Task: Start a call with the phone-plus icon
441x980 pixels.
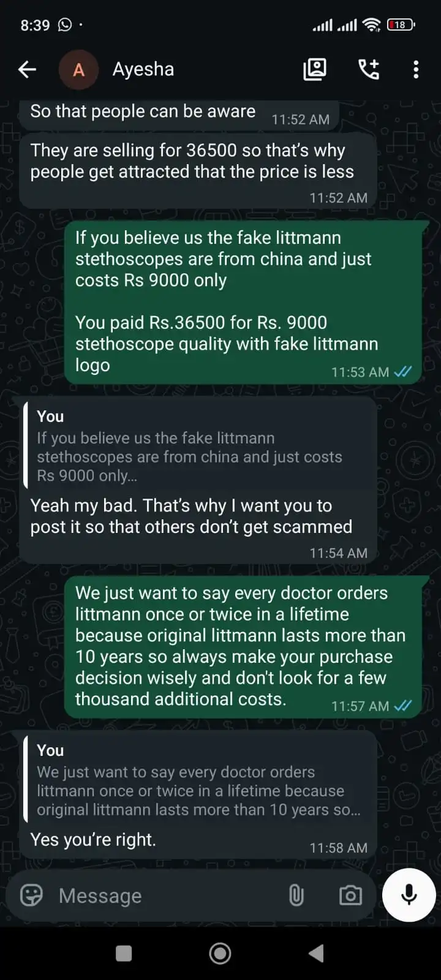Action: pyautogui.click(x=369, y=70)
